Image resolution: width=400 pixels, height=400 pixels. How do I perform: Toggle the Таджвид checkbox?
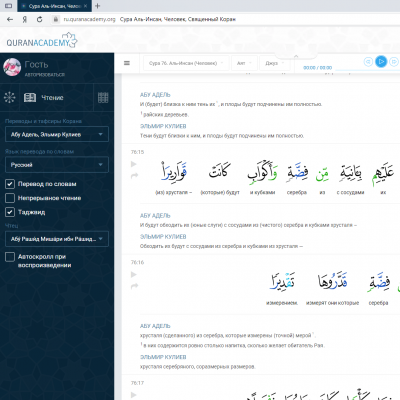click(x=10, y=212)
